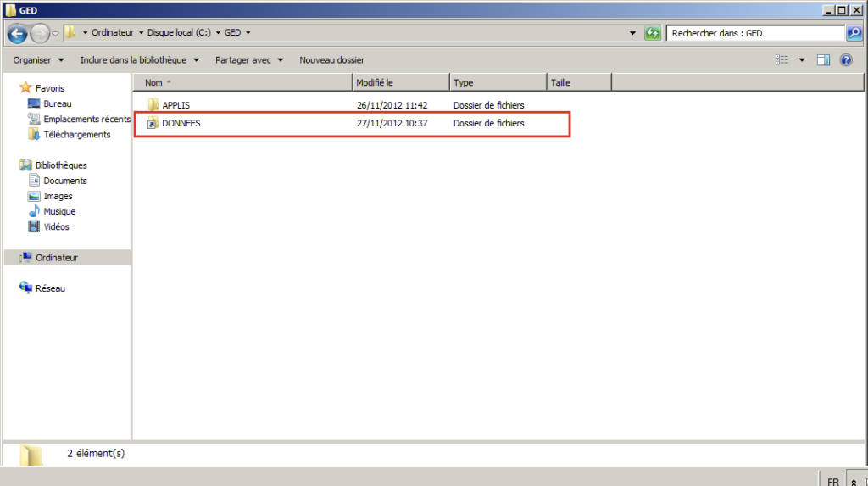Click the Réseau network icon
This screenshot has width=868, height=486.
pyautogui.click(x=26, y=288)
